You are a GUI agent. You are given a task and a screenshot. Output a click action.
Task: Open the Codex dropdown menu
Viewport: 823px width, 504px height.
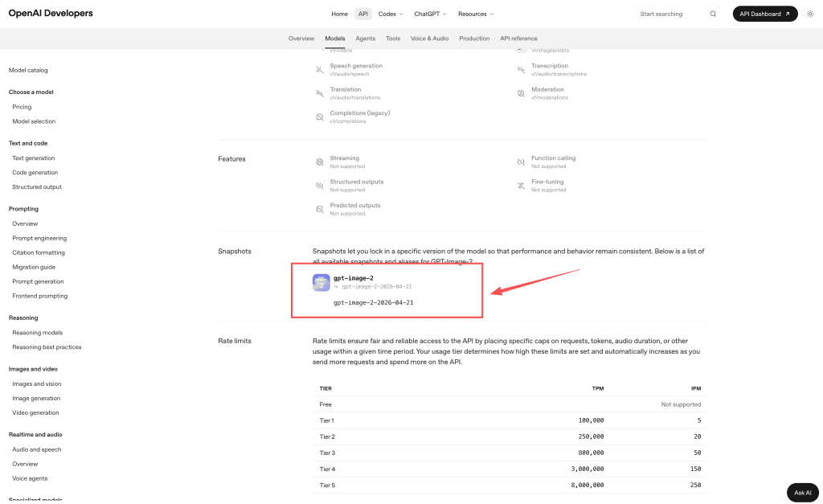point(391,14)
